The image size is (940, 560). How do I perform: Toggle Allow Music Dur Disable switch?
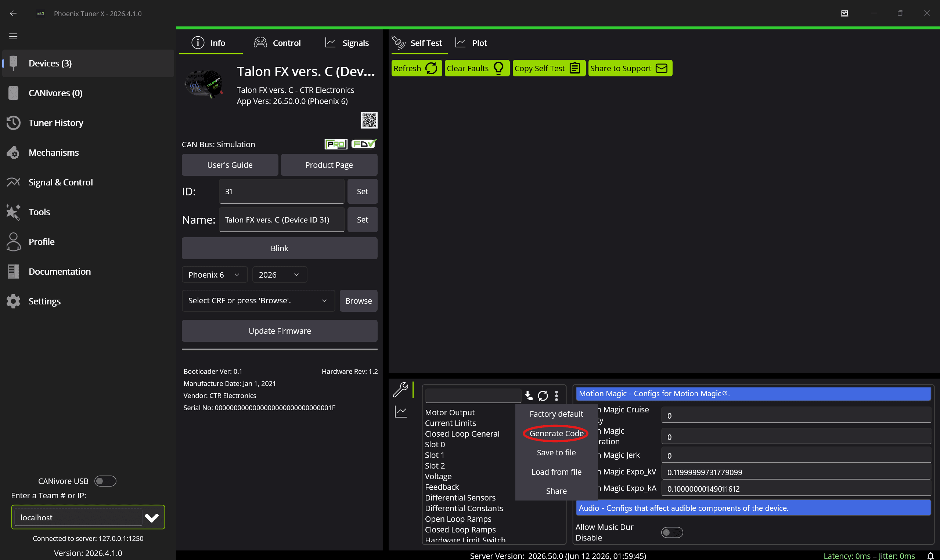(672, 532)
